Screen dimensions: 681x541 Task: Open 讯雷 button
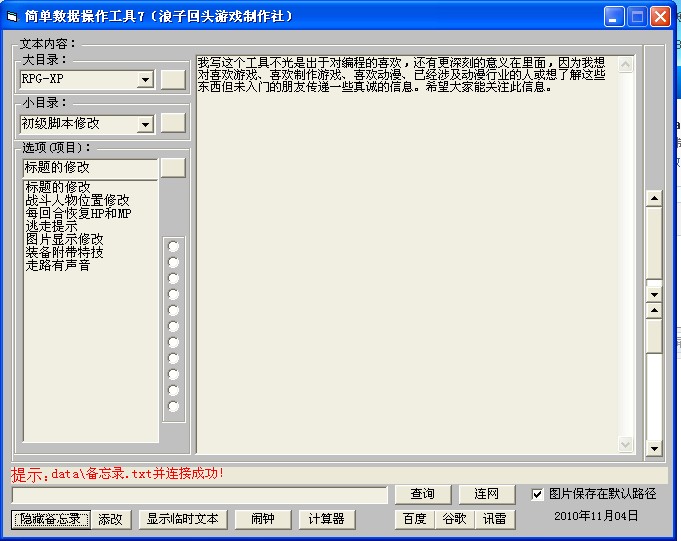click(x=495, y=519)
